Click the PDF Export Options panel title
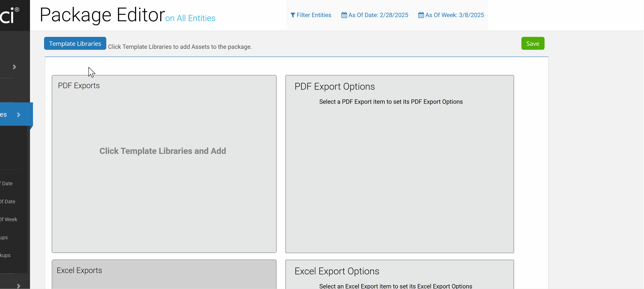 click(334, 87)
